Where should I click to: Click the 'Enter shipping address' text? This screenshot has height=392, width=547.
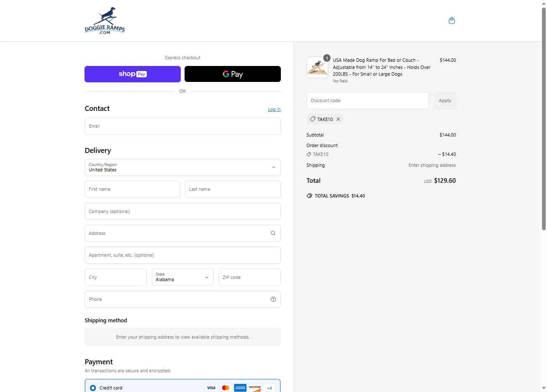(x=432, y=165)
